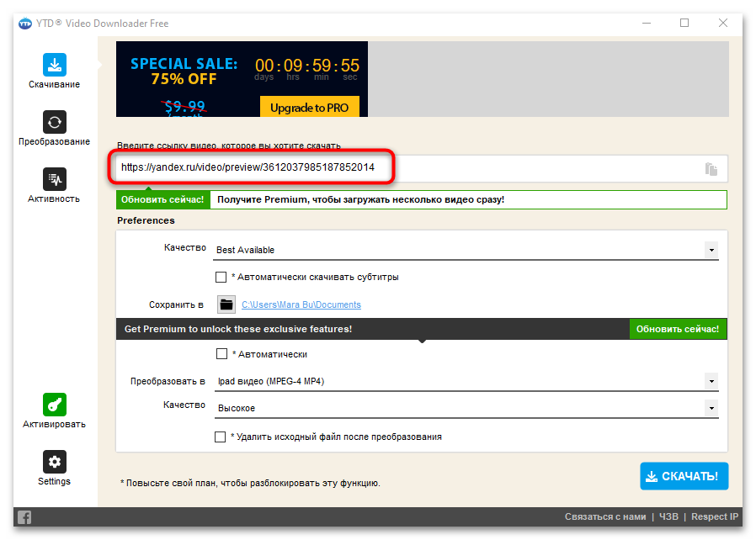Maximize the YTD Video Downloader window
Image resolution: width=756 pixels, height=540 pixels.
pyautogui.click(x=684, y=23)
